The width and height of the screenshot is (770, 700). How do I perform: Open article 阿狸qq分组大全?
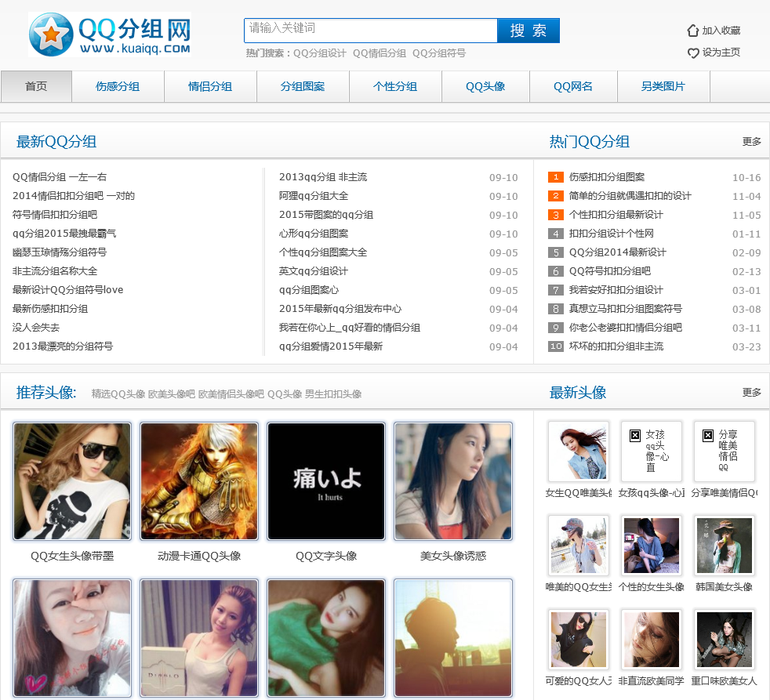(x=314, y=196)
